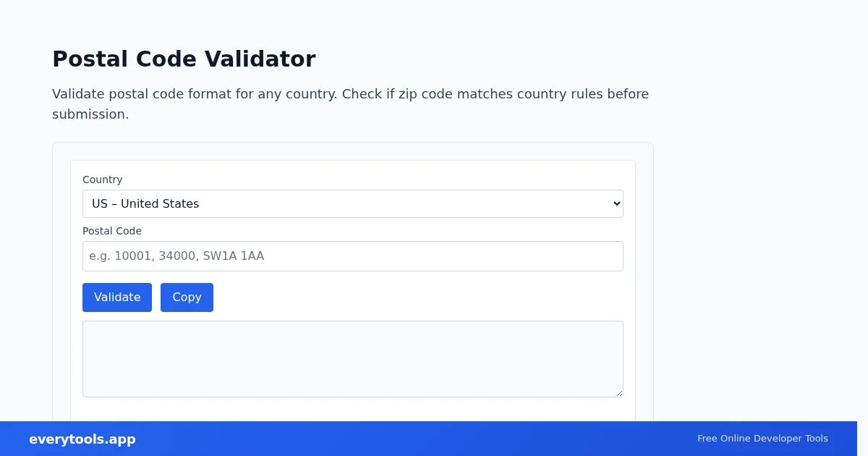868x456 pixels.
Task: Click the Country select chevron arrow
Action: [616, 203]
